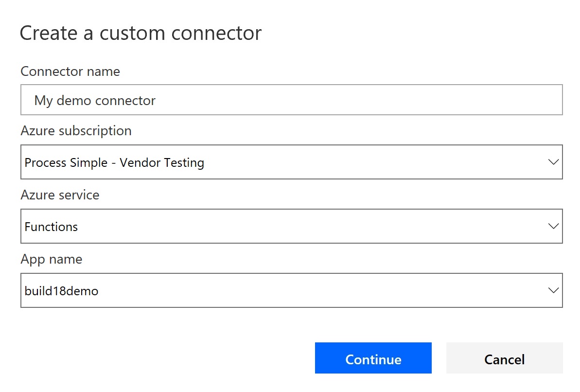Click the 'App name' label
Viewport: 580px width, 392px height.
(51, 259)
